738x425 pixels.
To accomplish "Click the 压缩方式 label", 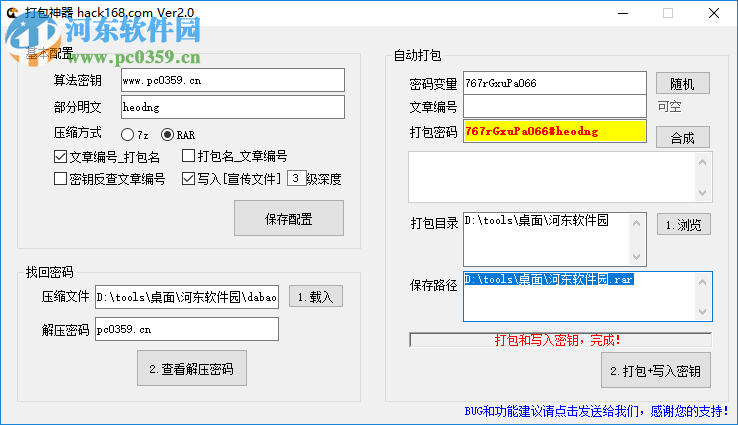I will pos(77,133).
